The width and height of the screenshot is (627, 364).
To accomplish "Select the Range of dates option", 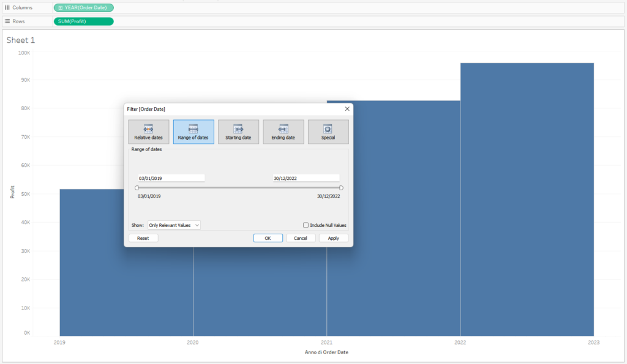I will tap(193, 132).
